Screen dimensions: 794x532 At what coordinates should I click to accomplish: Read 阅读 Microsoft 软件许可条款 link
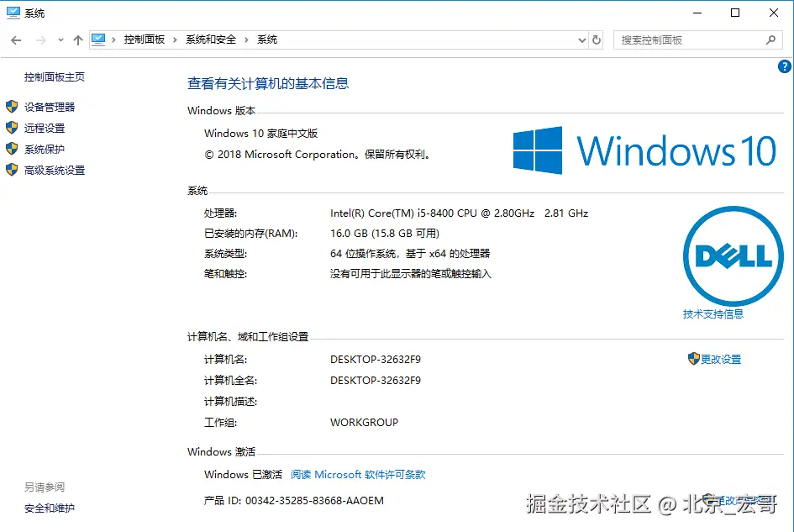[x=358, y=475]
